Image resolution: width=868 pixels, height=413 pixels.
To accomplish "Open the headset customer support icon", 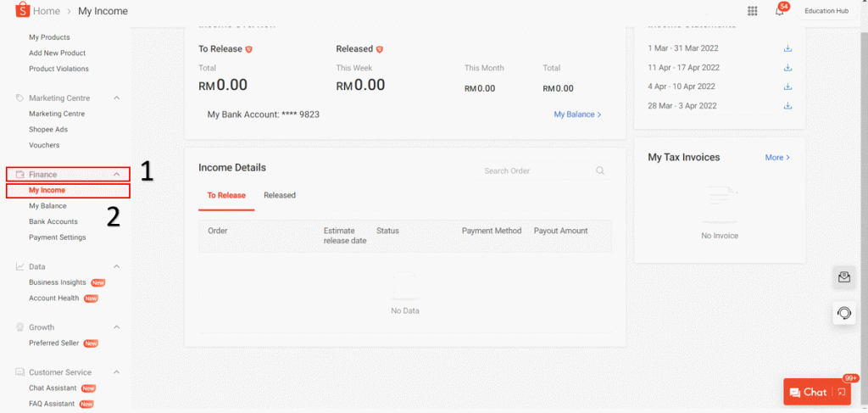I will point(844,313).
